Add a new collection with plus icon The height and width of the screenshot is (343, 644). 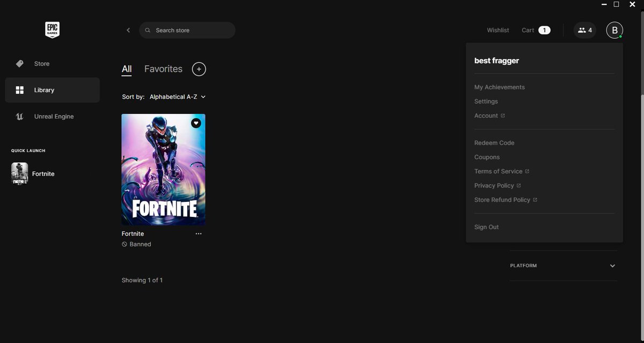click(199, 69)
